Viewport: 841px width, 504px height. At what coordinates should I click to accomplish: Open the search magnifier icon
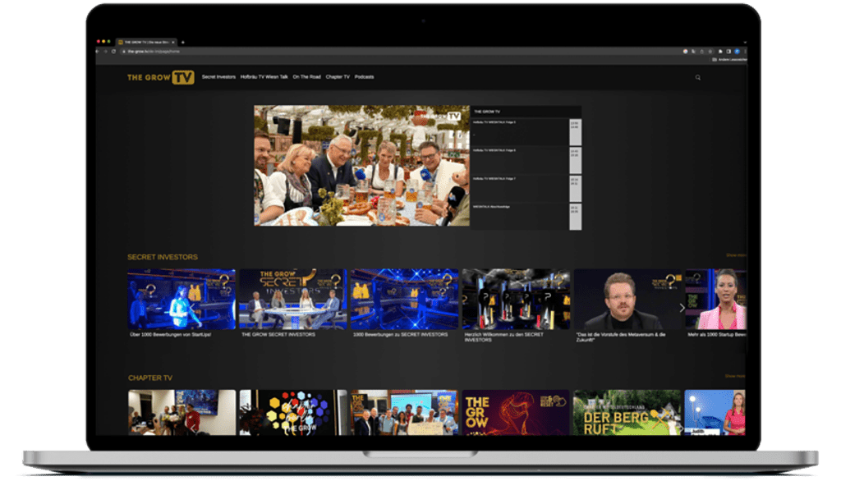coord(698,77)
